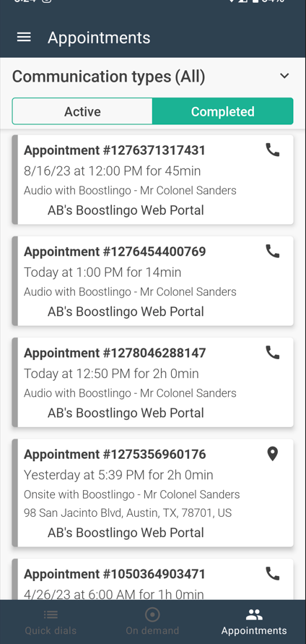This screenshot has height=644, width=306.
Task: Open appointment #1276371317431 details
Action: (x=152, y=179)
